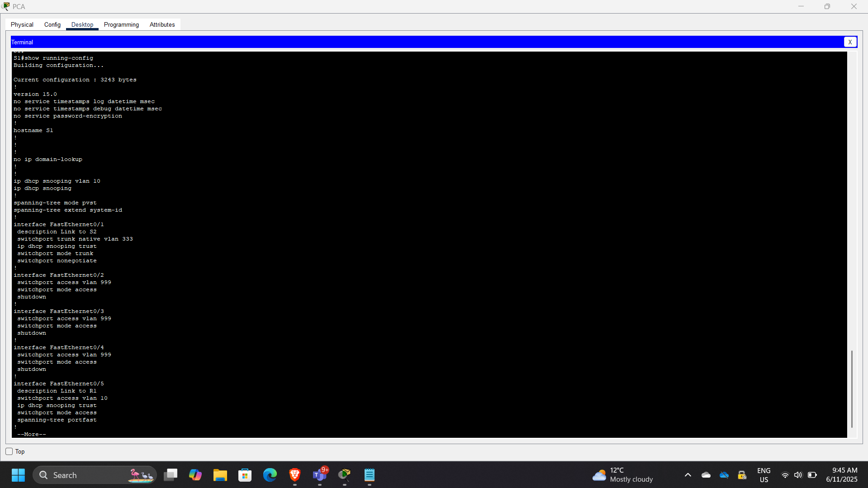Viewport: 868px width, 488px height.
Task: Switch to the Config tab
Action: (52, 24)
